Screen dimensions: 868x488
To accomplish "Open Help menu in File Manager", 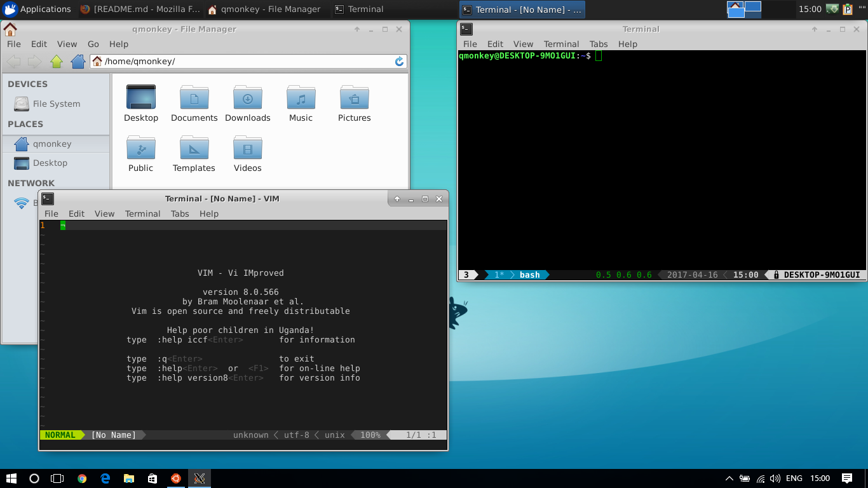I will 119,44.
